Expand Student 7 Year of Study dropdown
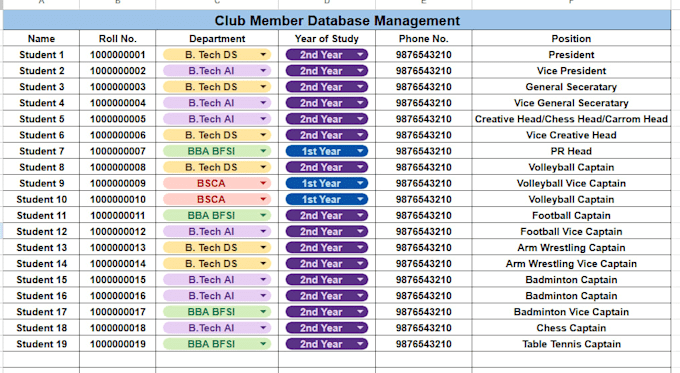The height and width of the screenshot is (373, 680). 360,151
